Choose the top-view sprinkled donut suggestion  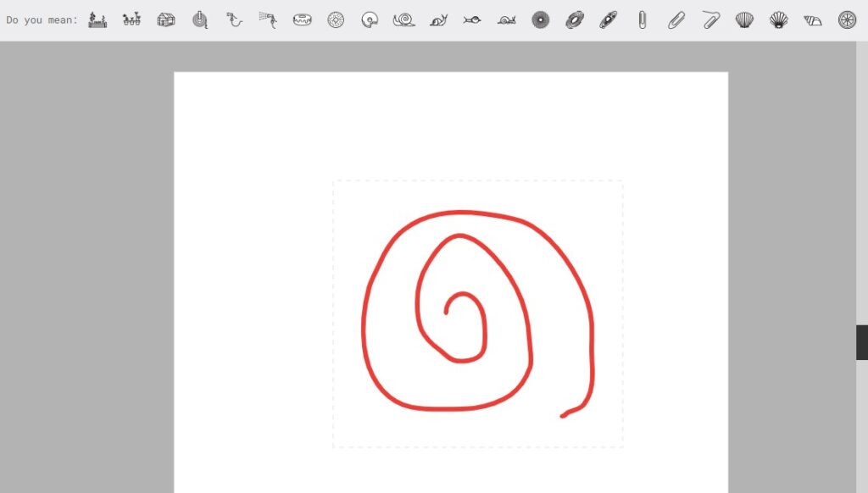click(x=336, y=20)
